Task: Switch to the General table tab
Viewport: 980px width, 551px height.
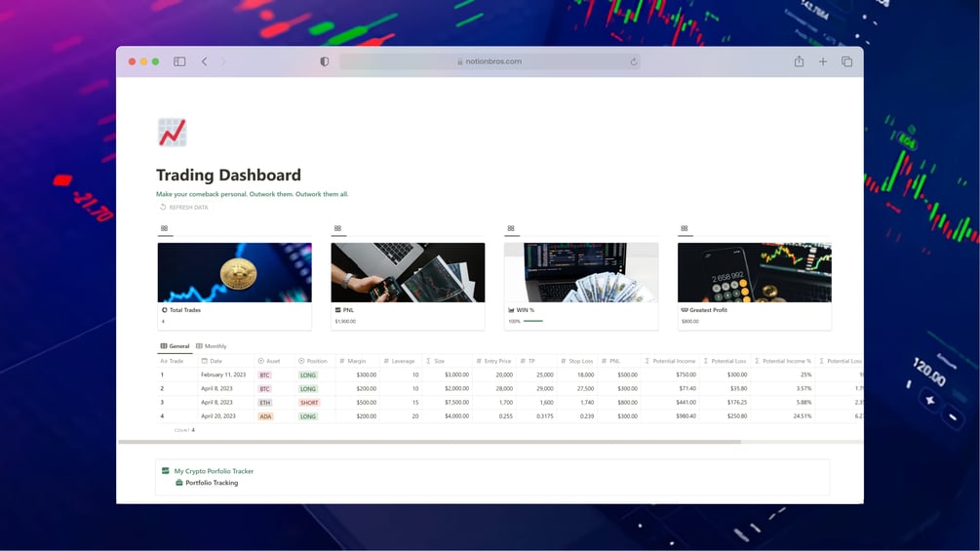Action: (x=175, y=346)
